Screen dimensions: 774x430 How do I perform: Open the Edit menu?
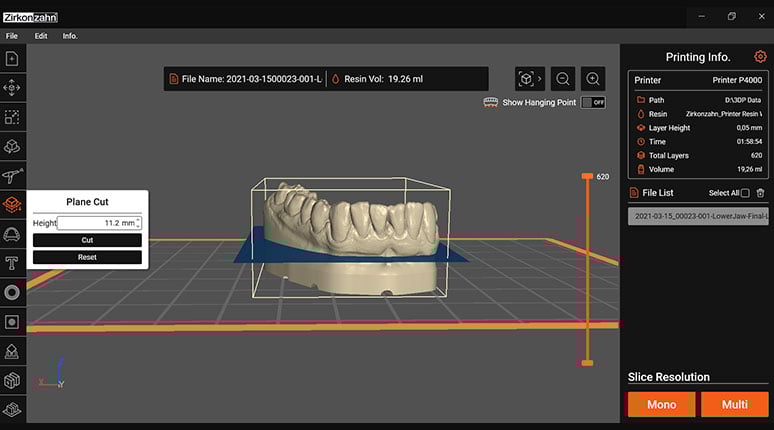[x=41, y=36]
